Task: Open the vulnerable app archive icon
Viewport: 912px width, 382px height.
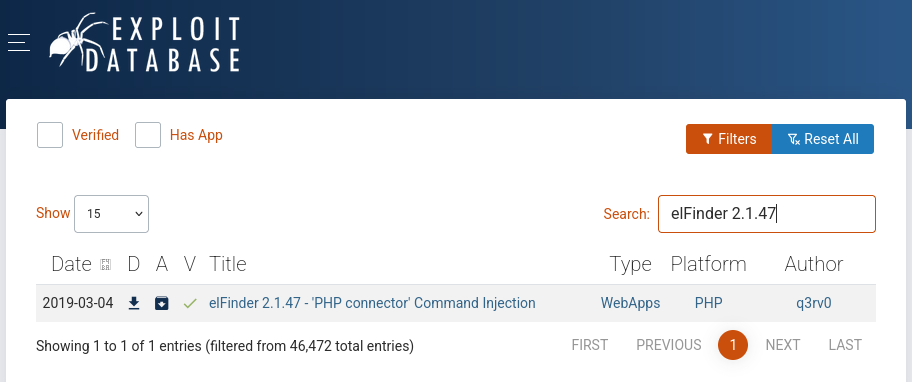Action: (162, 303)
